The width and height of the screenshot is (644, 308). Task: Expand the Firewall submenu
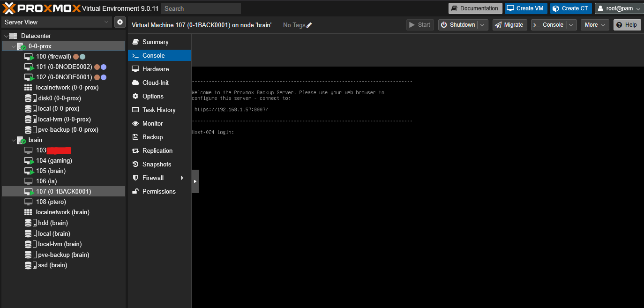pos(182,178)
